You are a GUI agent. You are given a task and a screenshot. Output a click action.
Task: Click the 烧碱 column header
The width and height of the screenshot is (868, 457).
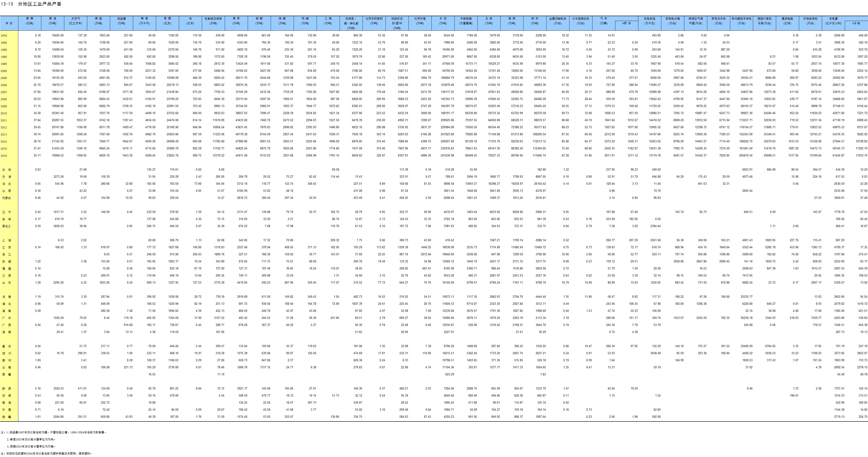[x=282, y=23]
